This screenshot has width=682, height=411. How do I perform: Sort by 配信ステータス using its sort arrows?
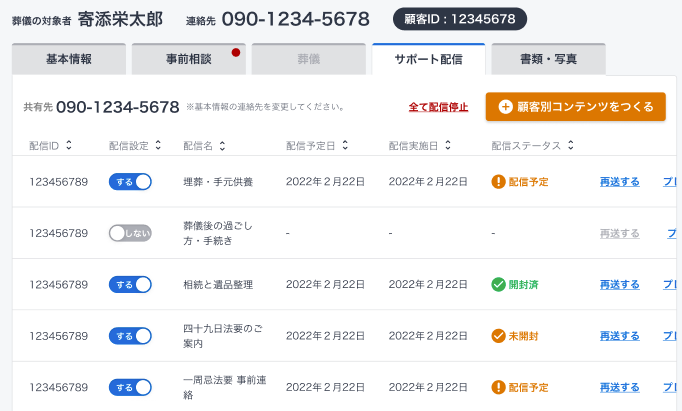[x=570, y=146]
